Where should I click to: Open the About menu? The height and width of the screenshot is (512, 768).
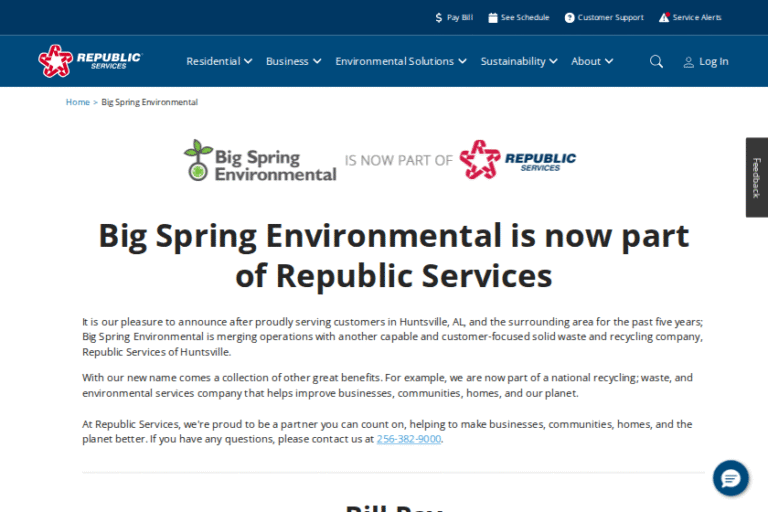592,61
